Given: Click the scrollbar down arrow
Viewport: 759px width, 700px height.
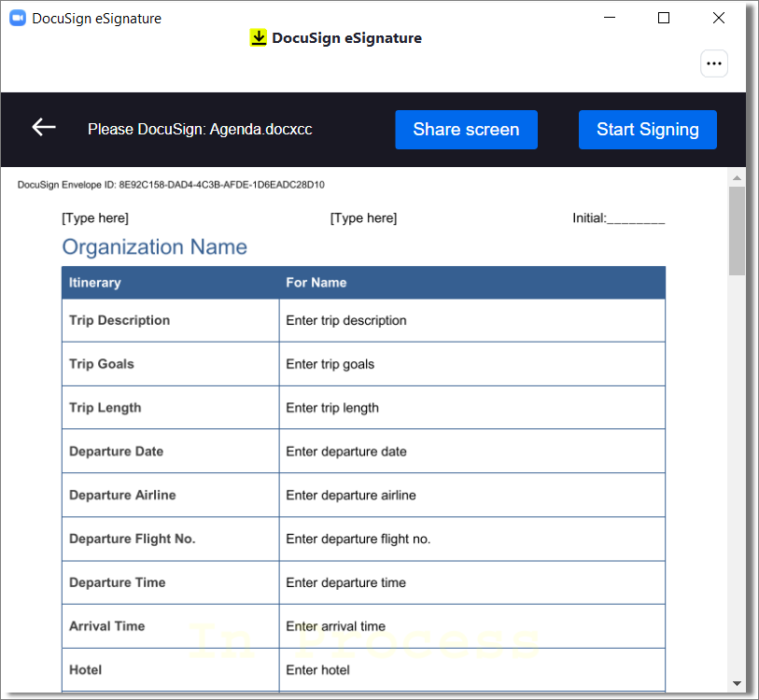Looking at the screenshot, I should point(737,683).
